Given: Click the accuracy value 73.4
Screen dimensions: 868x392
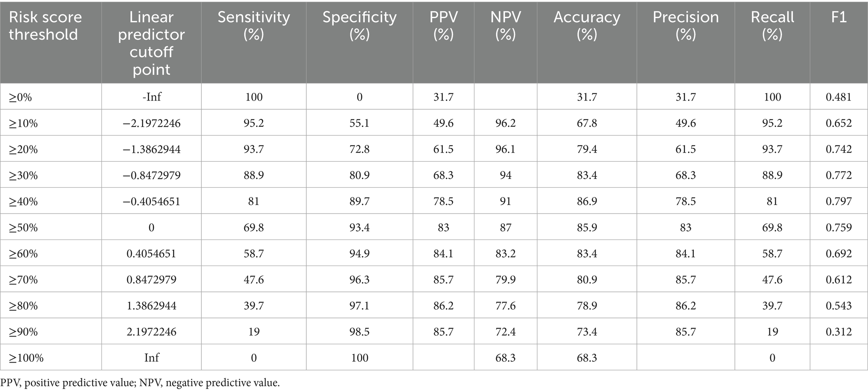Looking at the screenshot, I should pos(587,332).
